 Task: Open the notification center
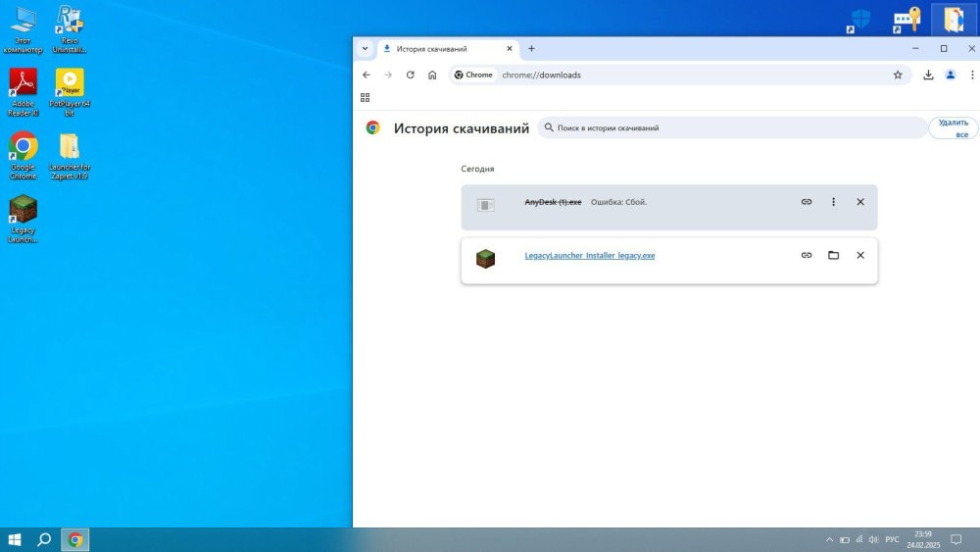pyautogui.click(x=955, y=539)
